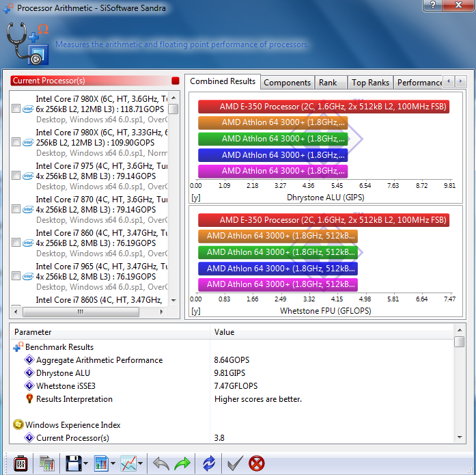Open the line graph icon dropdown arrow

(x=140, y=463)
